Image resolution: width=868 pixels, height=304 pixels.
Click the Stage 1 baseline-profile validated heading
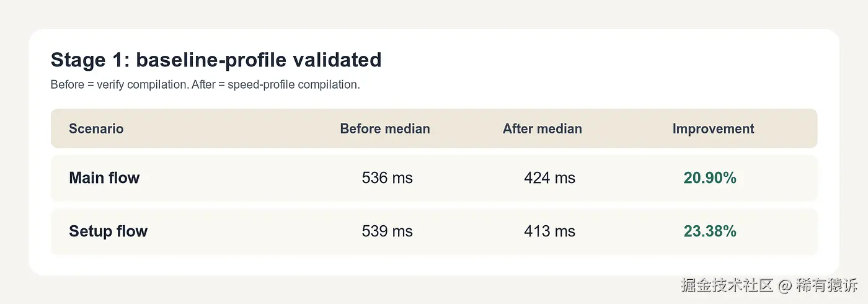click(x=216, y=60)
